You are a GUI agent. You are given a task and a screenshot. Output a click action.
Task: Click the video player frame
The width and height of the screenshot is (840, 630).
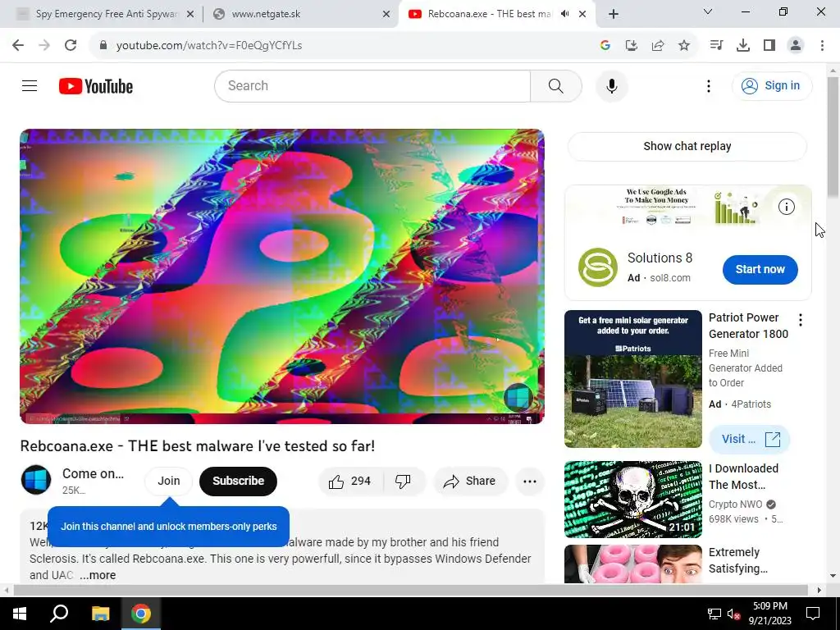(x=282, y=276)
